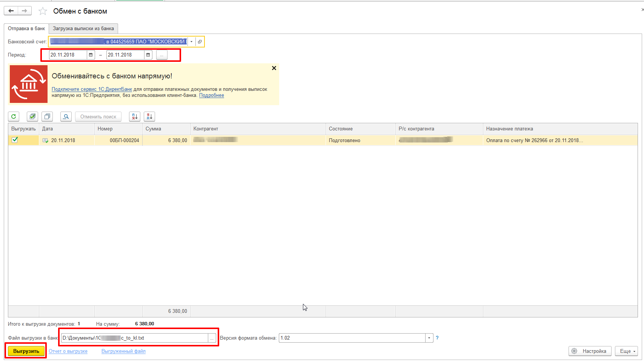The image size is (644, 363).
Task: Click the check all documents icon
Action: point(32,116)
